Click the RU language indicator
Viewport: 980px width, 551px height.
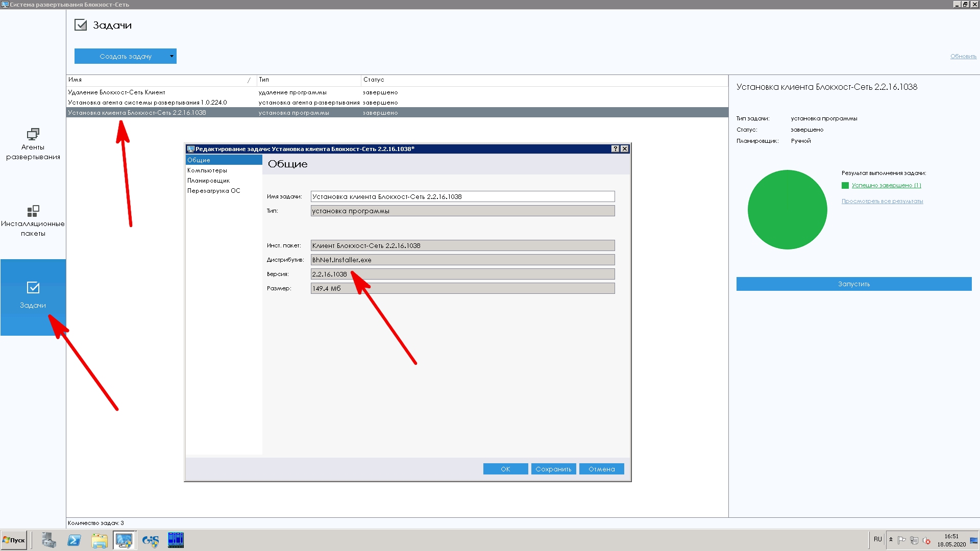(x=877, y=539)
